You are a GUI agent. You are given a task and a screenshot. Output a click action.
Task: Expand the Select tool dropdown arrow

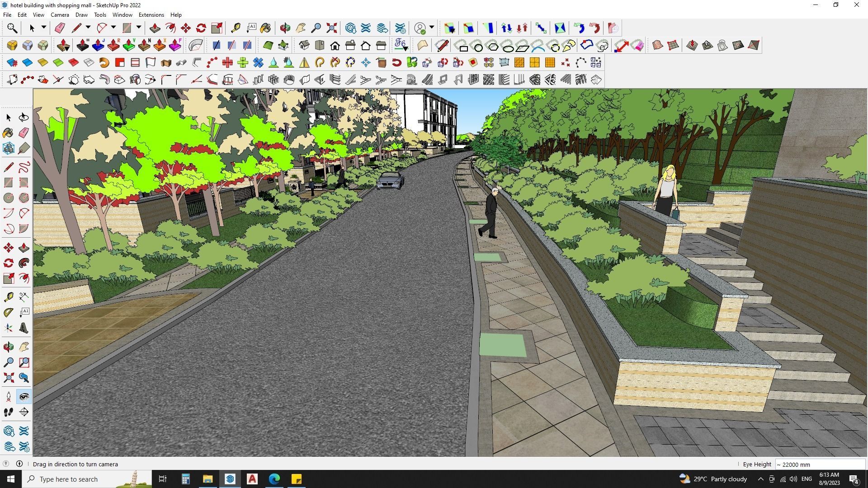click(x=44, y=28)
